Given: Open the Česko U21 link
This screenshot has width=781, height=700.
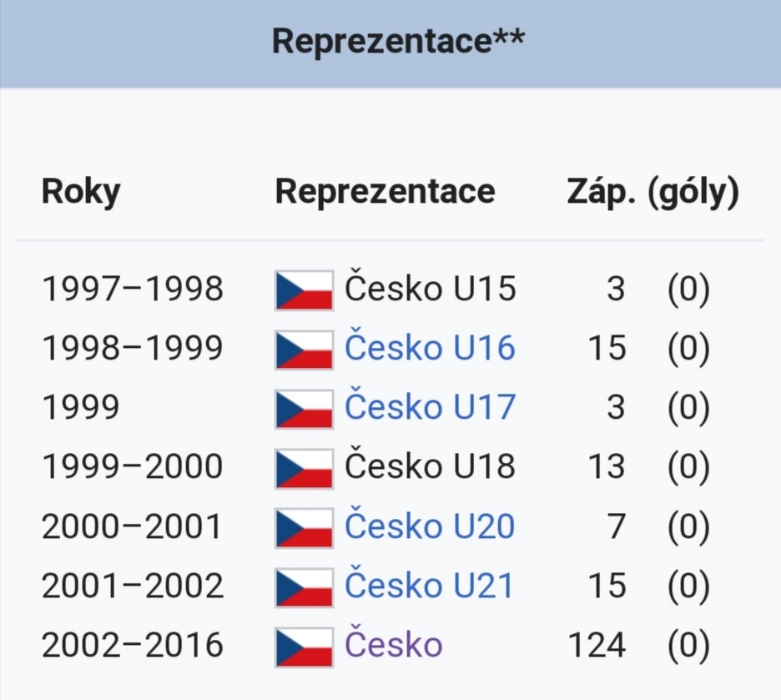Looking at the screenshot, I should pos(429,585).
